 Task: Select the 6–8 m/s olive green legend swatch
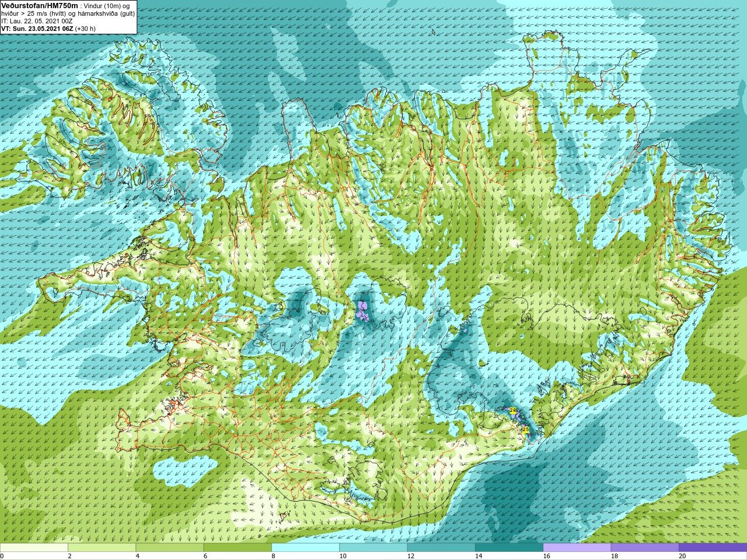[238, 548]
